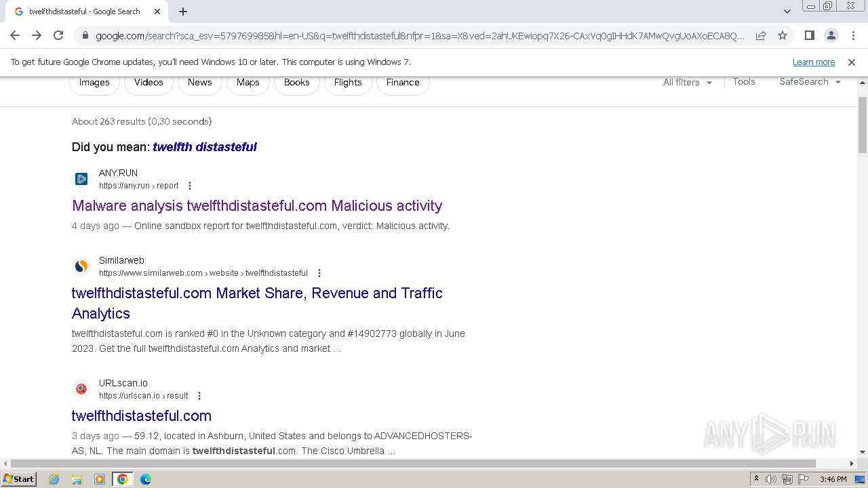Launch Internet Explorer from taskbar
Viewport: 868px width, 488px height.
(x=54, y=479)
